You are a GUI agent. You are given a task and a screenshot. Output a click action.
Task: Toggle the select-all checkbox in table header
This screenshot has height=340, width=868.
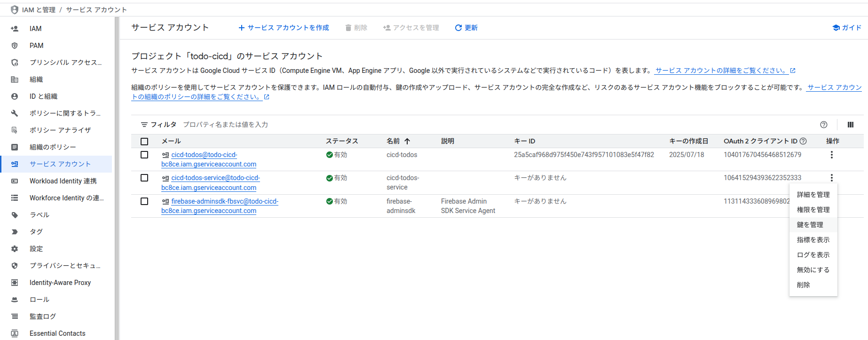coord(144,142)
